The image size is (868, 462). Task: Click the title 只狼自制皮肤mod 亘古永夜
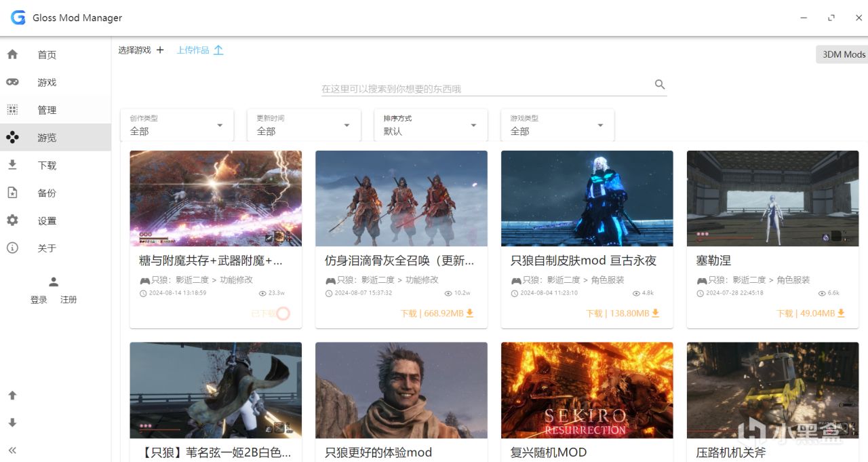(583, 261)
